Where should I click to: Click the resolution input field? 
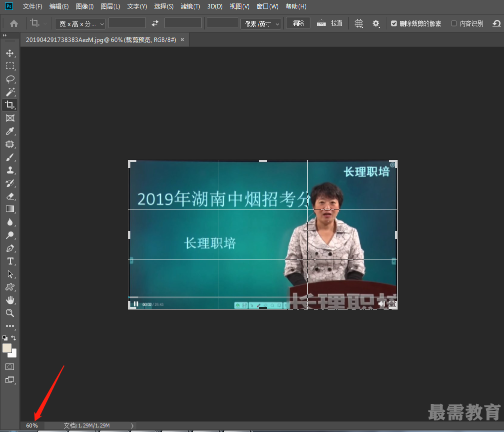pyautogui.click(x=222, y=23)
